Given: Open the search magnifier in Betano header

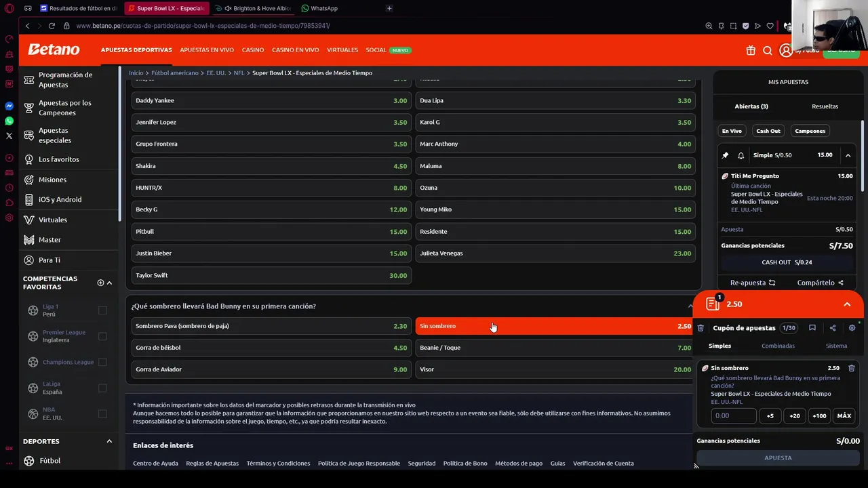Looking at the screenshot, I should coord(768,50).
